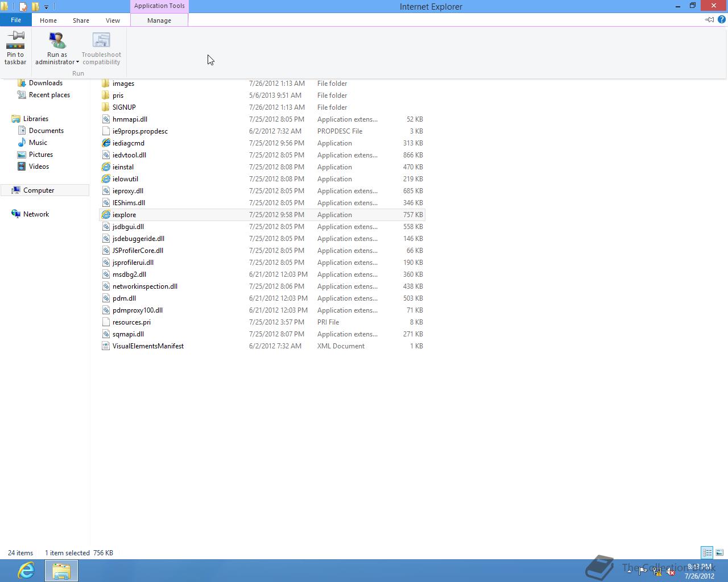Click the Application Tools contextual tab header

159,6
